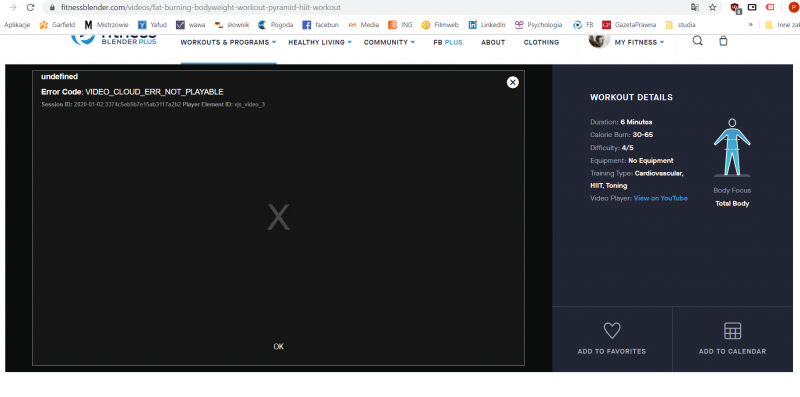Click the Fitness Blender Plus logo
The height and width of the screenshot is (397, 800).
[114, 39]
